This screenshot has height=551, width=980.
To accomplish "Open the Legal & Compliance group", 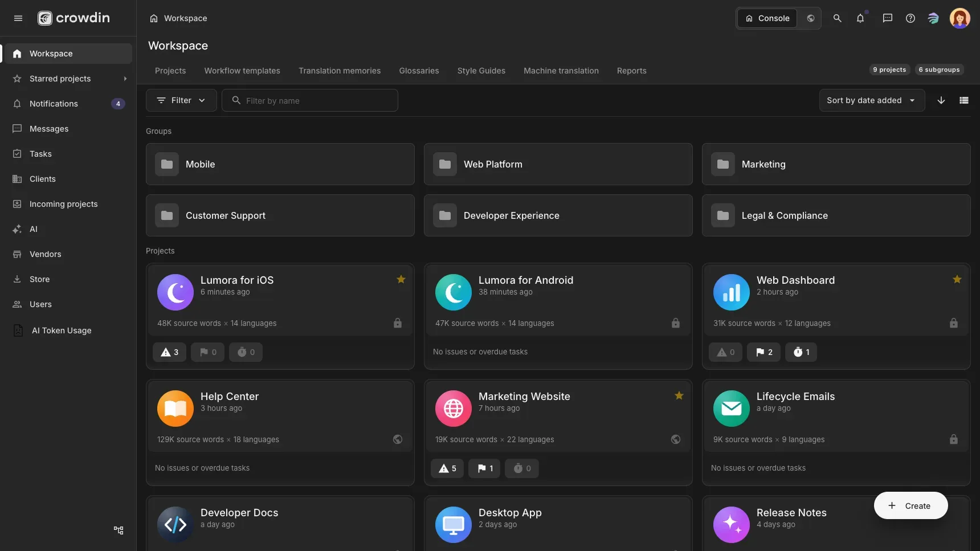I will click(836, 215).
